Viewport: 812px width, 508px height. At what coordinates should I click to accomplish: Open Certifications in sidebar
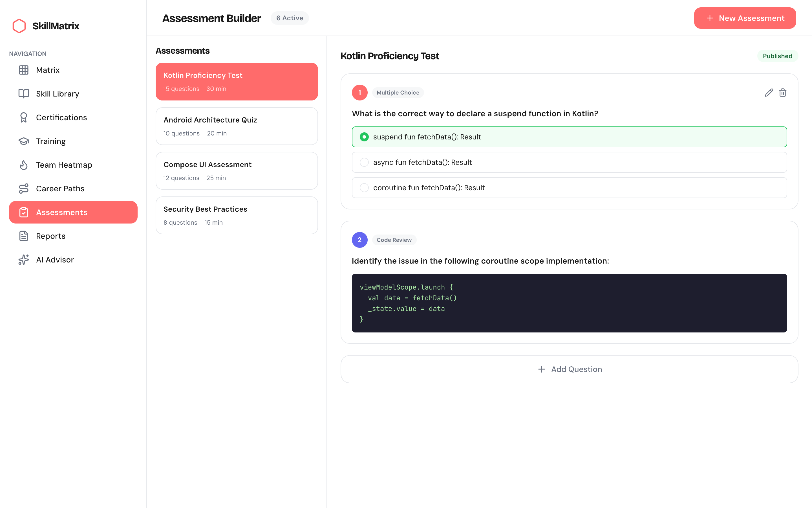click(73, 117)
